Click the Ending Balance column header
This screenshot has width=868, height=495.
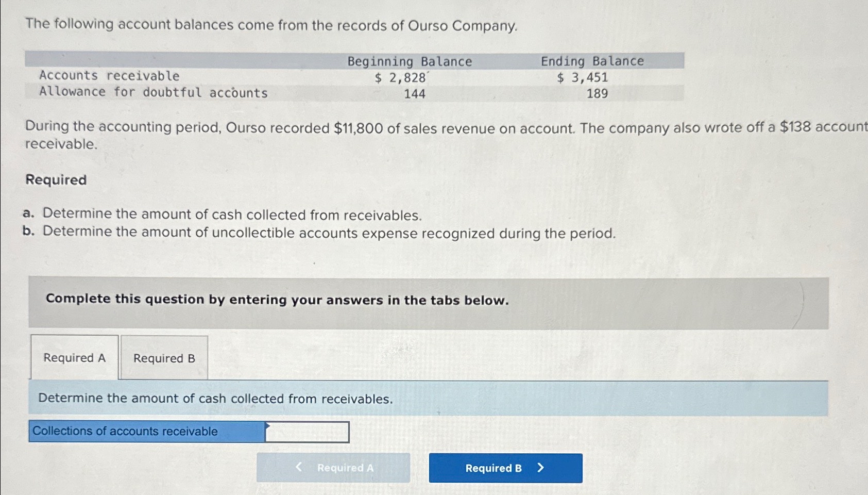click(x=591, y=61)
